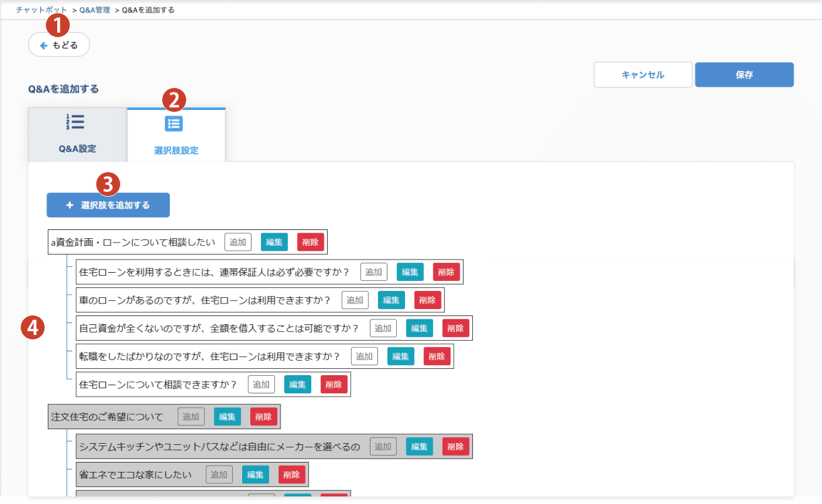Screen dimensions: 822x504
Task: Add a child under 自己資金が全くないのですが question
Action: coord(383,328)
